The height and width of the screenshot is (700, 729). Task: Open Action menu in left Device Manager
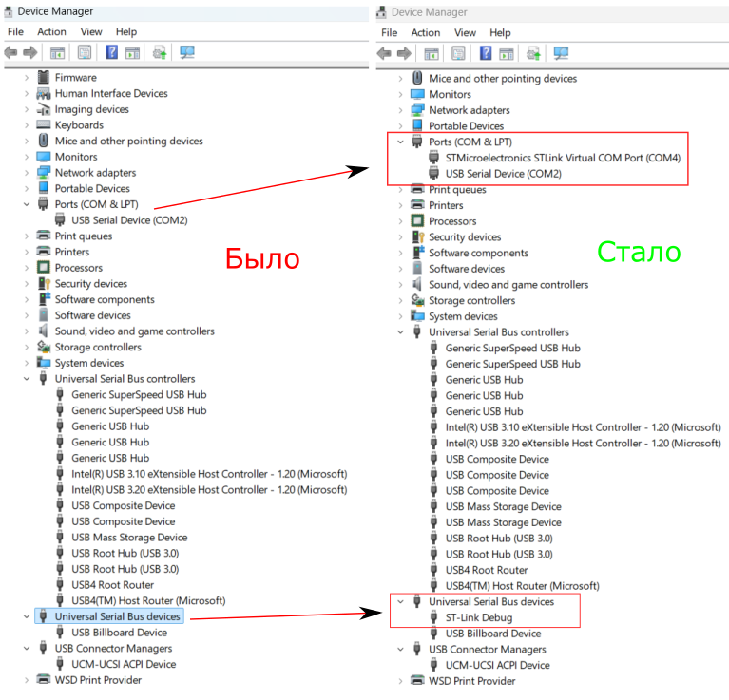click(51, 31)
